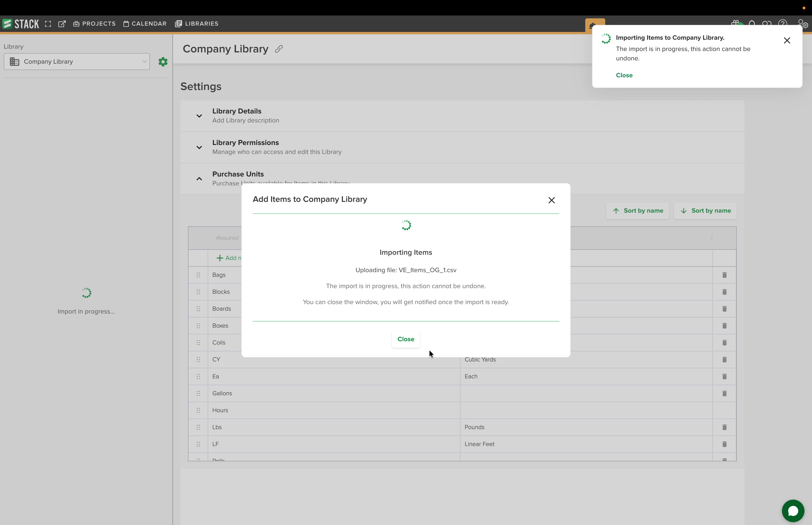The width and height of the screenshot is (812, 525).
Task: Close the import notification with X
Action: tap(787, 41)
